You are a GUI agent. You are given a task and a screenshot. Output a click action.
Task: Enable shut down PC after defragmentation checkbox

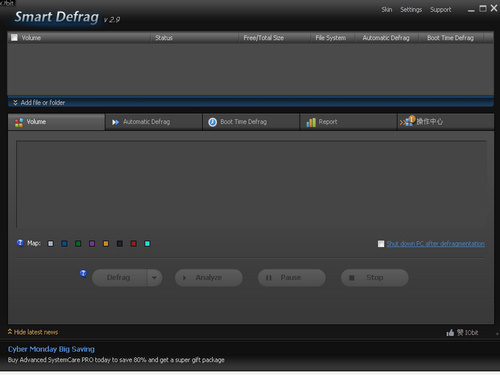coord(381,244)
